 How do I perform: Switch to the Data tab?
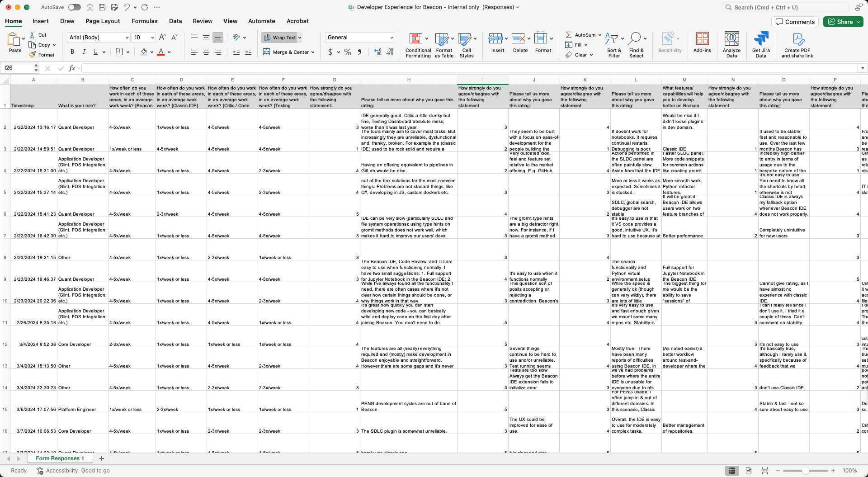(x=175, y=21)
